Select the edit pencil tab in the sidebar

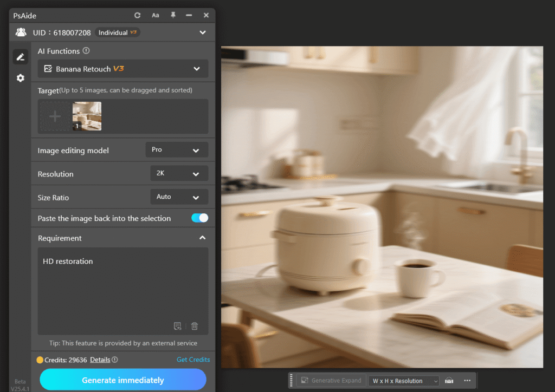(x=20, y=56)
